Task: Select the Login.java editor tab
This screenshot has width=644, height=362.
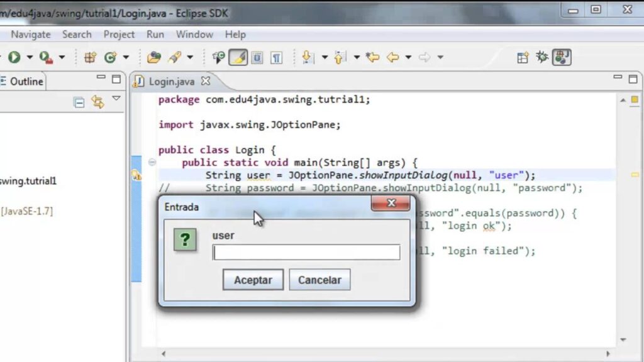Action: (171, 81)
